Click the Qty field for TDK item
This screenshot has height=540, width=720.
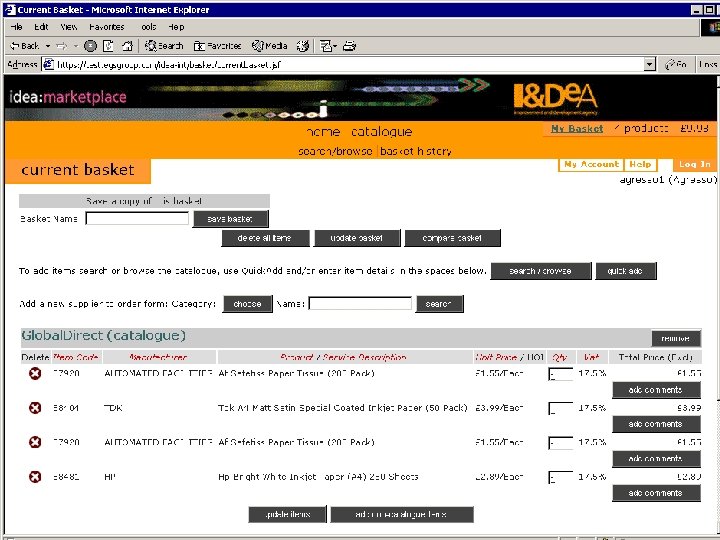point(561,408)
